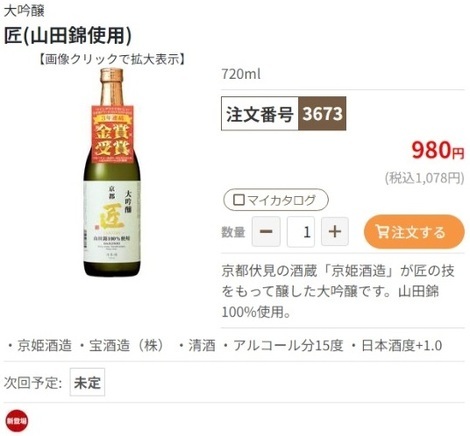Click the order number badge 3673
Viewport: 470px width, 436px height.
(322, 114)
